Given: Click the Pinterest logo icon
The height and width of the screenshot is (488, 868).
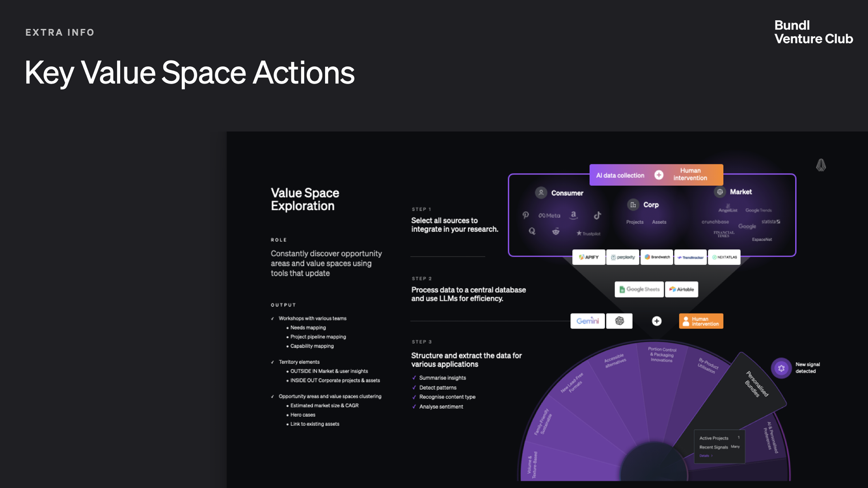Looking at the screenshot, I should pos(526,215).
